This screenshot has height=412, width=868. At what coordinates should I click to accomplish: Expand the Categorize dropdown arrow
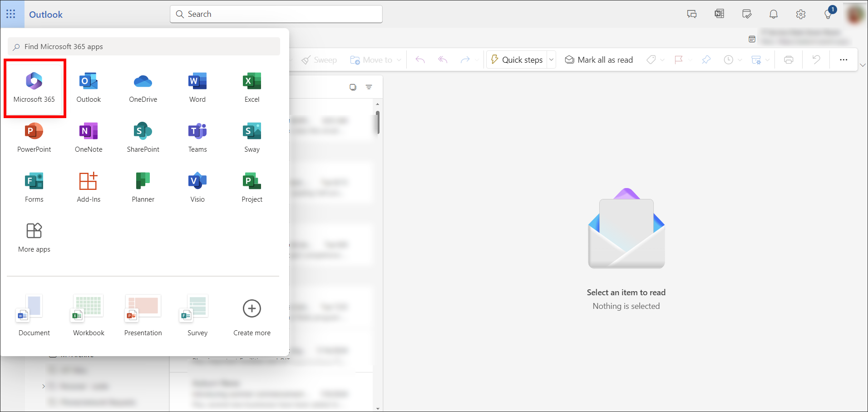click(662, 60)
